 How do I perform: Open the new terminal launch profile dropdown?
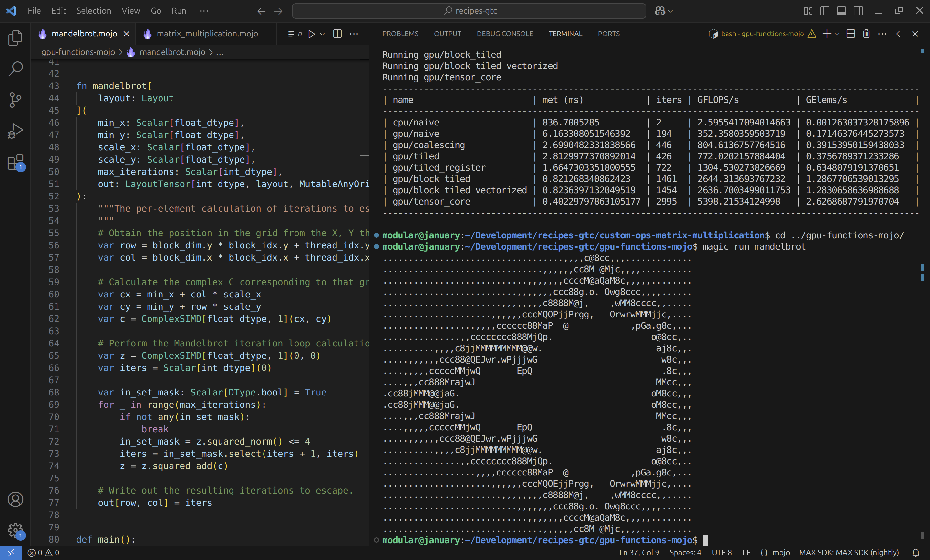[837, 34]
